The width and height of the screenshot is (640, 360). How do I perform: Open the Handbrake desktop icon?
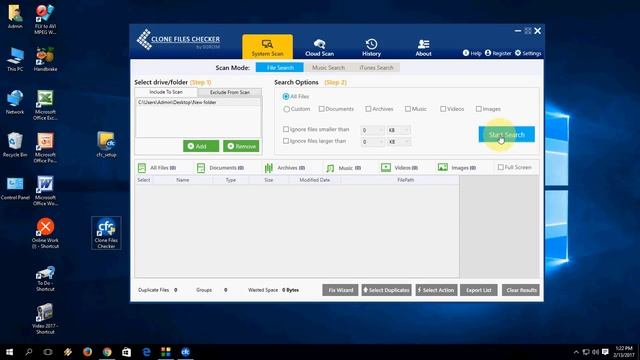click(45, 59)
